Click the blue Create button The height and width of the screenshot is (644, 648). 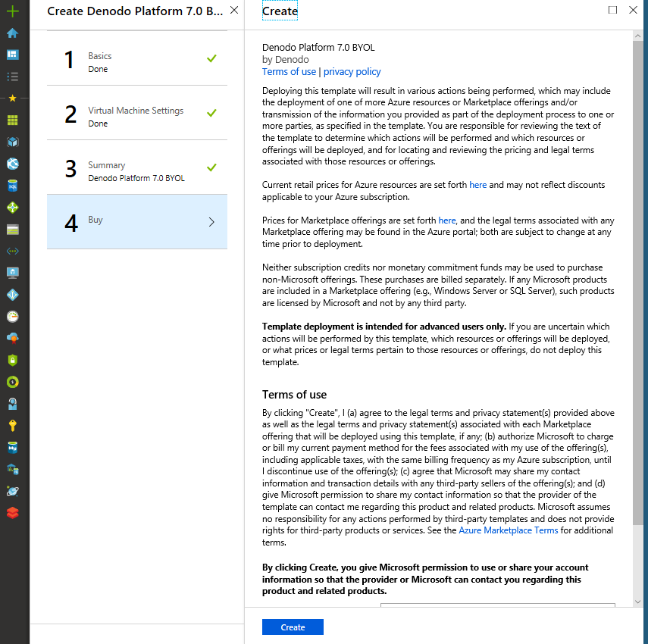coord(293,627)
